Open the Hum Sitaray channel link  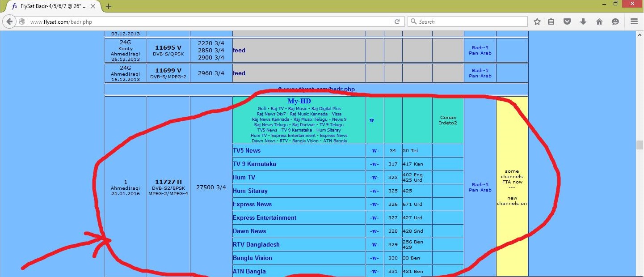(250, 191)
